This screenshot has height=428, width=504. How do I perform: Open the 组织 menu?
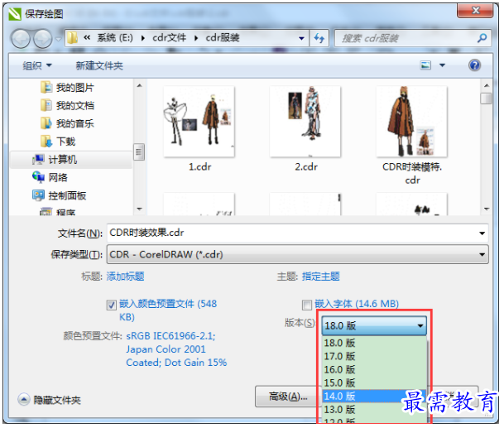pos(37,65)
